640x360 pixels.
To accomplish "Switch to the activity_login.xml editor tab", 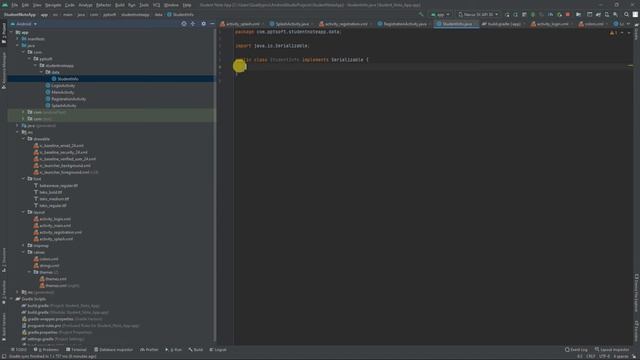I will (550, 24).
